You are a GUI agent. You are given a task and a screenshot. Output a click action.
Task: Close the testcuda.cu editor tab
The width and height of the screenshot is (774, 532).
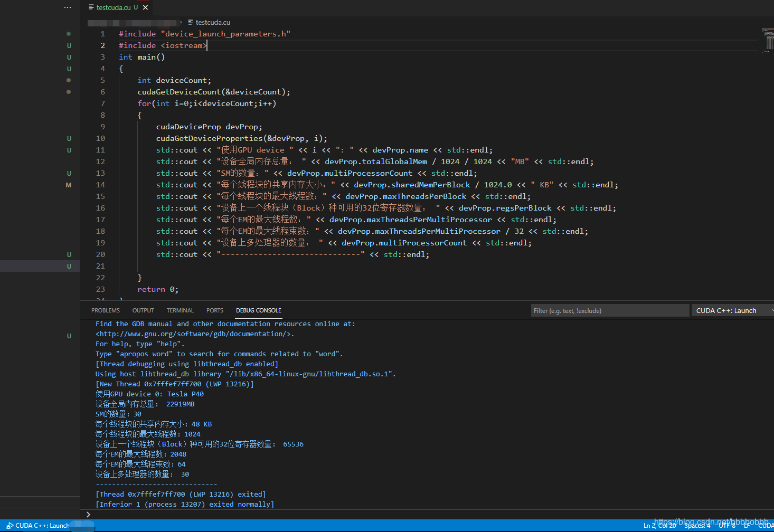click(x=145, y=7)
